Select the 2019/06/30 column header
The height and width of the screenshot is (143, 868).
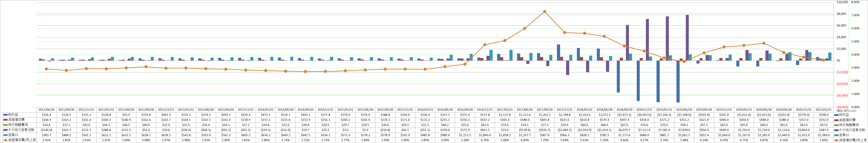point(684,110)
